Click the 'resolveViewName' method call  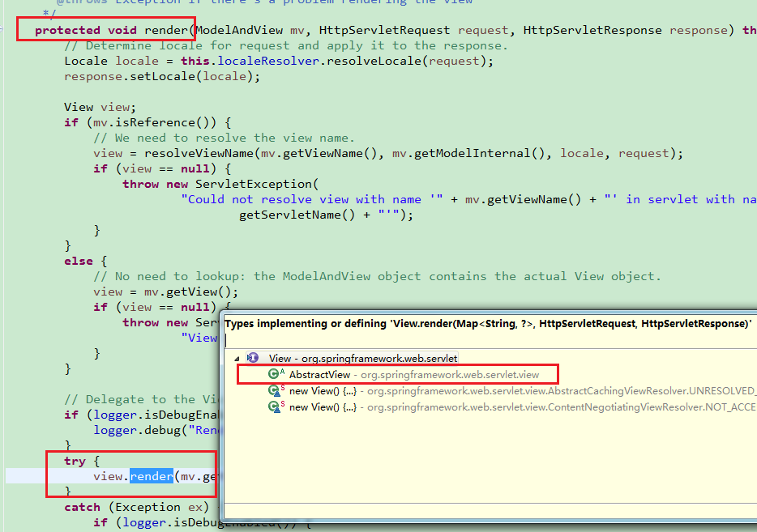point(199,153)
